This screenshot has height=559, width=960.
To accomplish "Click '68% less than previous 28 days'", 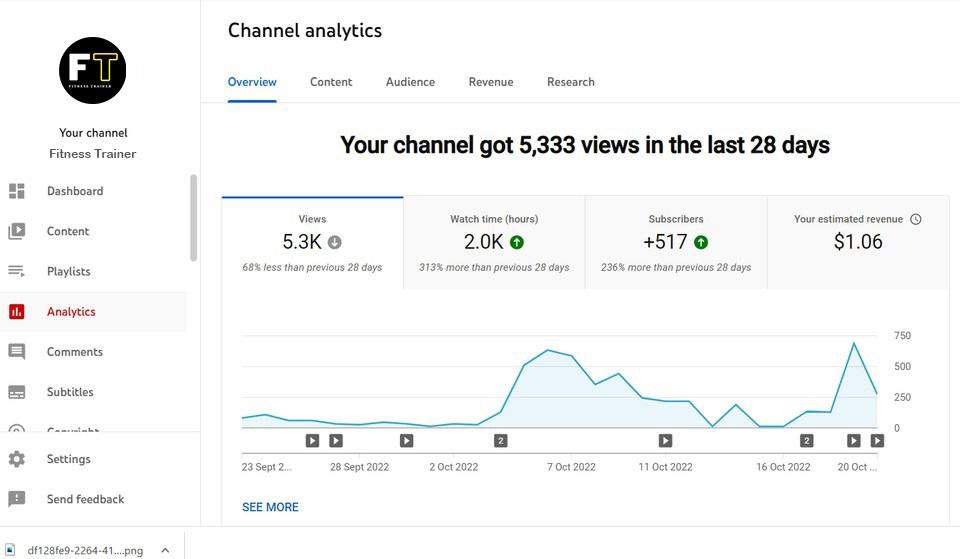I will (x=312, y=268).
